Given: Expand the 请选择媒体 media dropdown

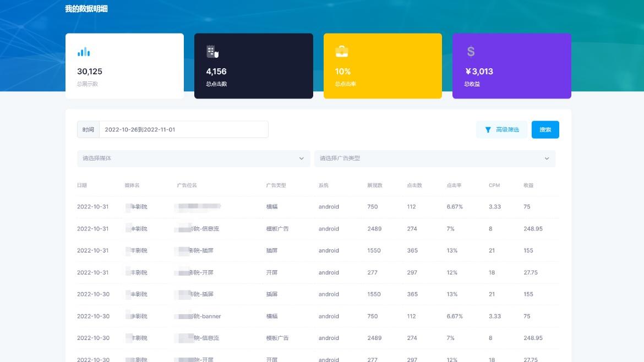Looking at the screenshot, I should tap(193, 158).
